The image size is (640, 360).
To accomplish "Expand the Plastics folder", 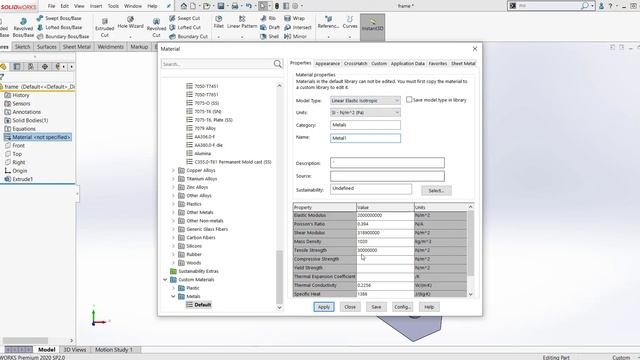I will pos(173,204).
